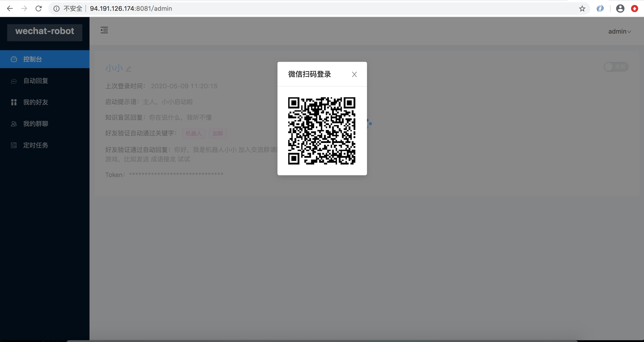
Task: Click the site info icon in address bar
Action: coord(56,9)
